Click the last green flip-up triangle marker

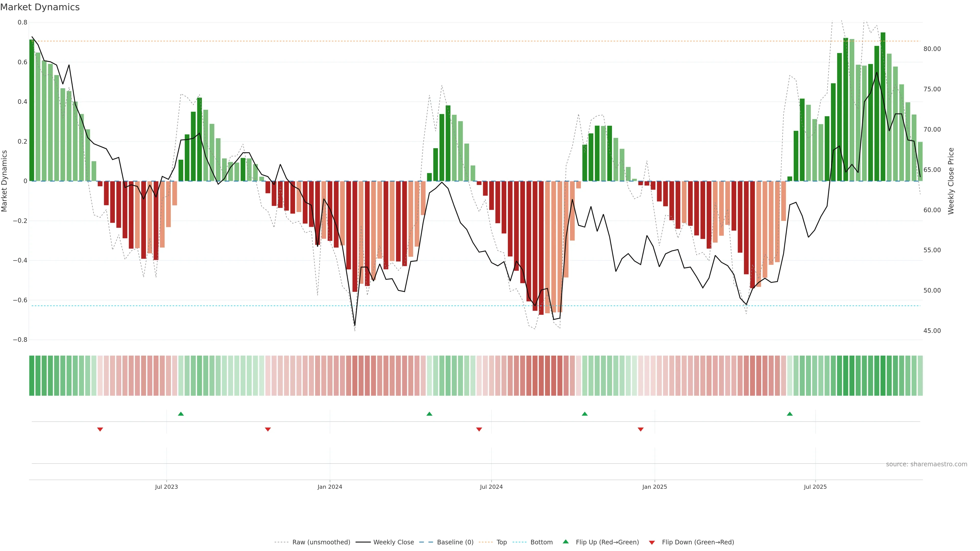[x=789, y=414]
